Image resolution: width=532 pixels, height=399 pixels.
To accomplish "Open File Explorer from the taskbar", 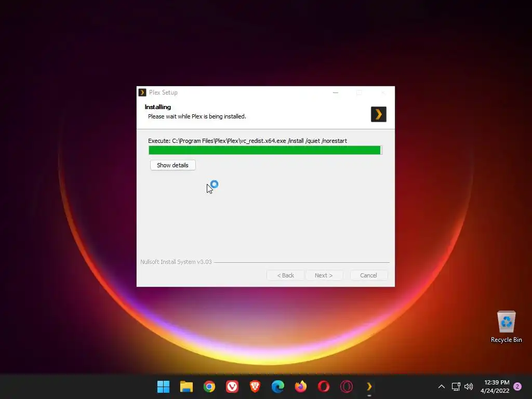I will pos(187,387).
